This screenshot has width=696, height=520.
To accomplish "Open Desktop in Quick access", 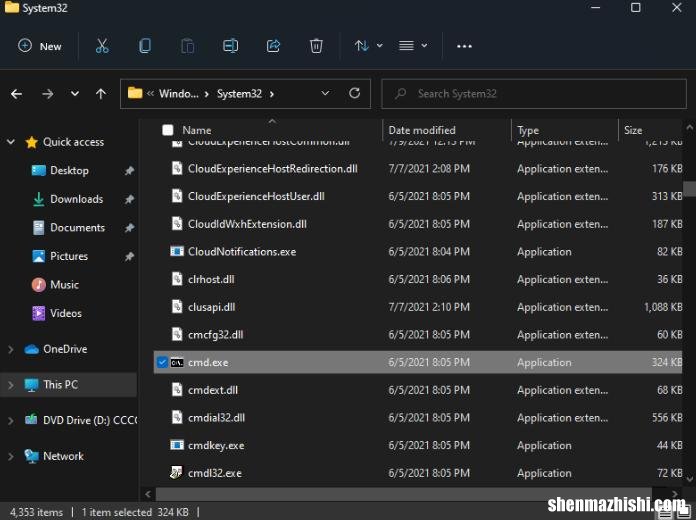I will click(x=69, y=171).
